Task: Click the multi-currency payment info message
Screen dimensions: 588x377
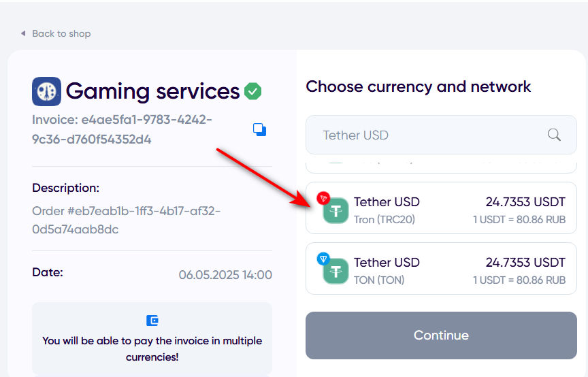Action: pyautogui.click(x=152, y=348)
